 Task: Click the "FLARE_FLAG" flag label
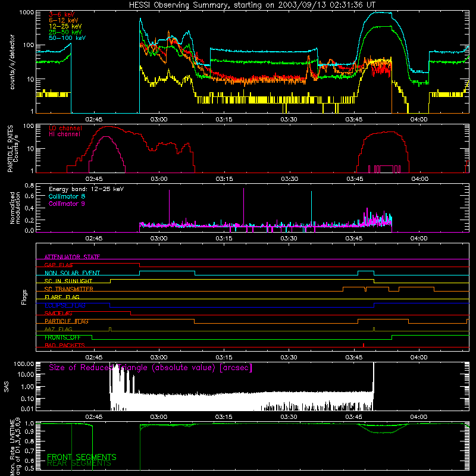click(x=62, y=297)
